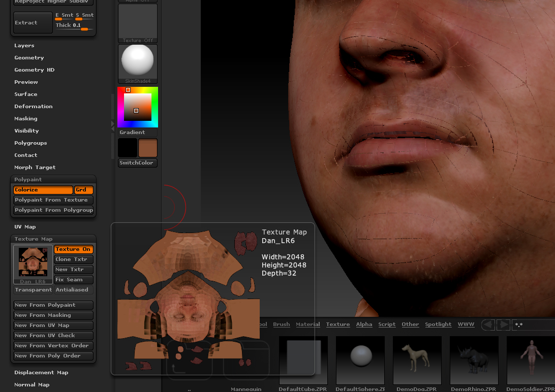Click New Txtr button

(x=74, y=270)
